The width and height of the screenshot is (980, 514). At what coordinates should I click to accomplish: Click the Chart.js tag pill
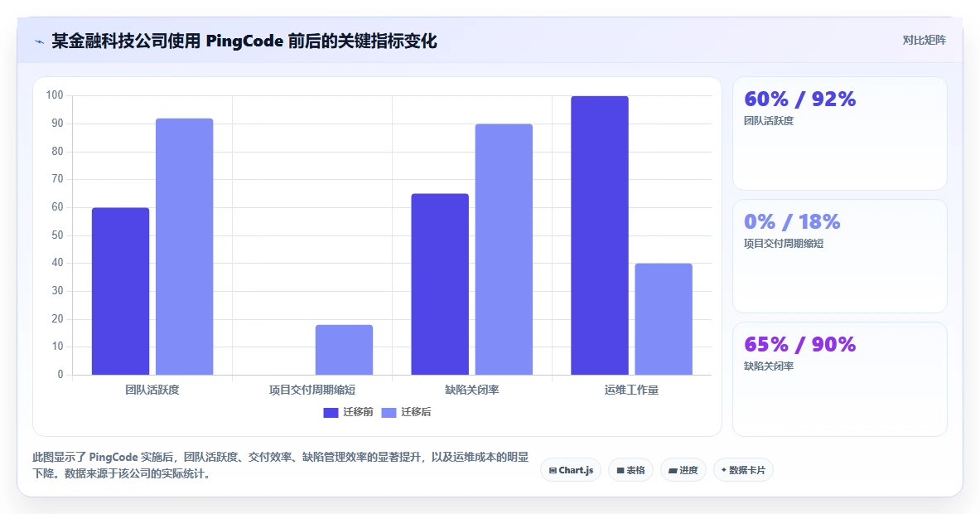pos(571,470)
